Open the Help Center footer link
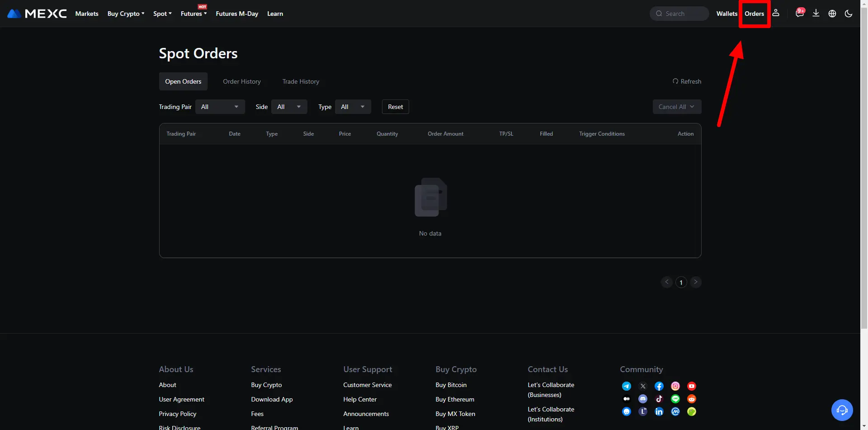 (x=360, y=399)
